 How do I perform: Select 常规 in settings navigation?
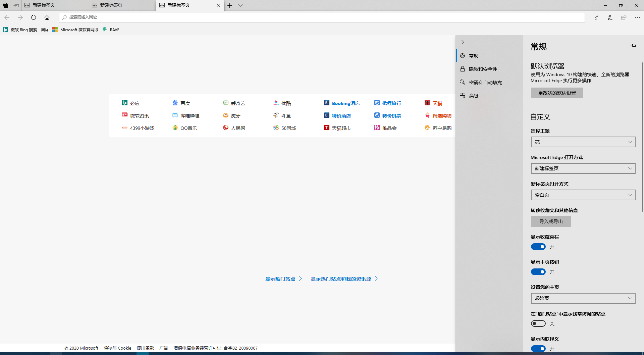pos(489,56)
